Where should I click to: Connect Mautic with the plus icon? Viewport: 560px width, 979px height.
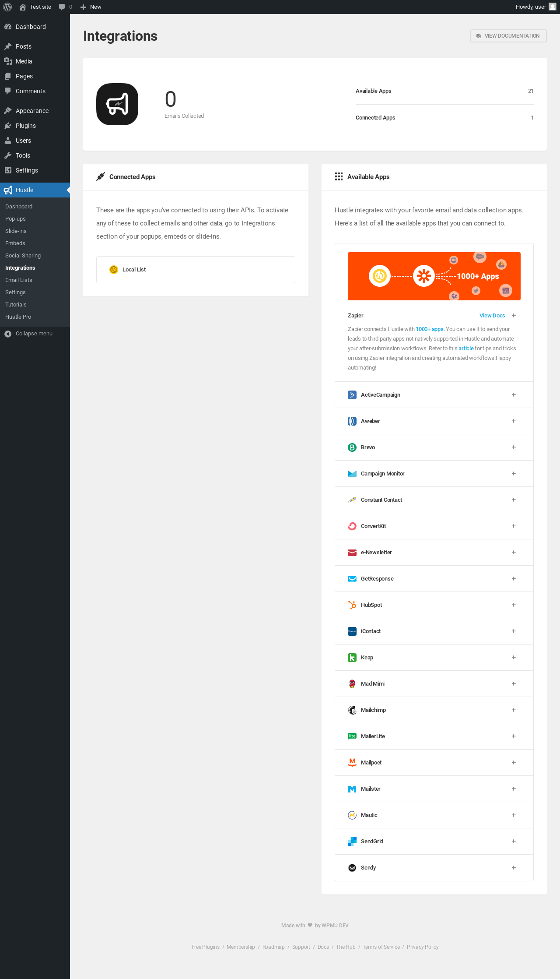click(514, 815)
